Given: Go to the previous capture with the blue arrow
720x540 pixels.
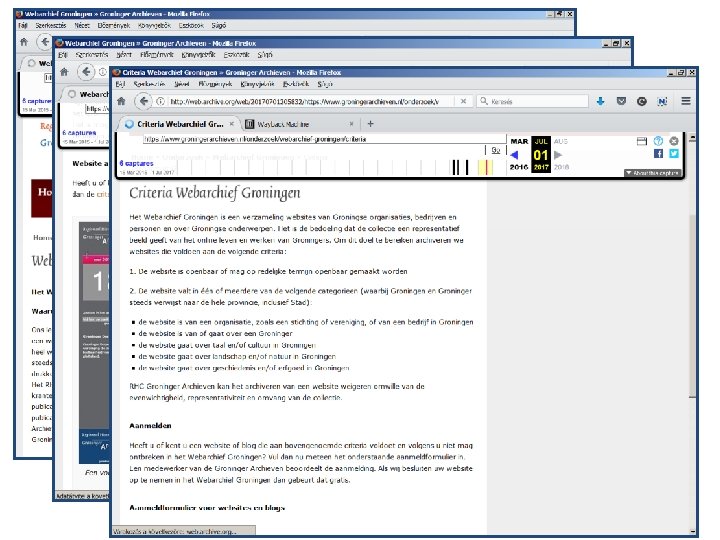Looking at the screenshot, I should (x=514, y=155).
